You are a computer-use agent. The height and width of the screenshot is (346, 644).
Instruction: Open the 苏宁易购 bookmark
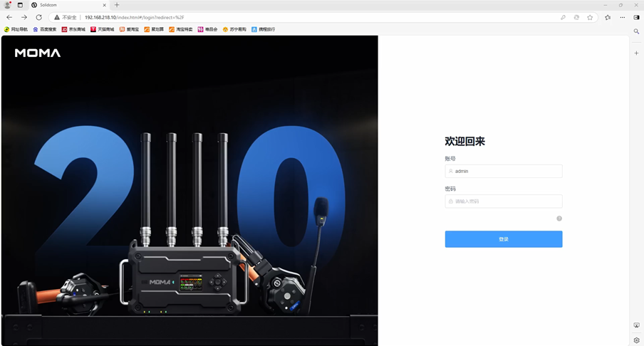click(x=234, y=30)
